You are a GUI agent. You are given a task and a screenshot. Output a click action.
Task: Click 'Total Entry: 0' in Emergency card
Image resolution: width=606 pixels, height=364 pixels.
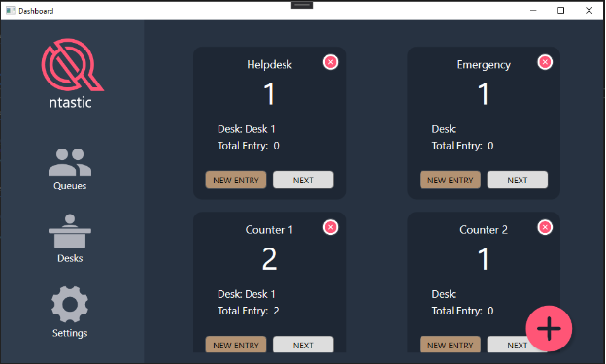click(462, 146)
